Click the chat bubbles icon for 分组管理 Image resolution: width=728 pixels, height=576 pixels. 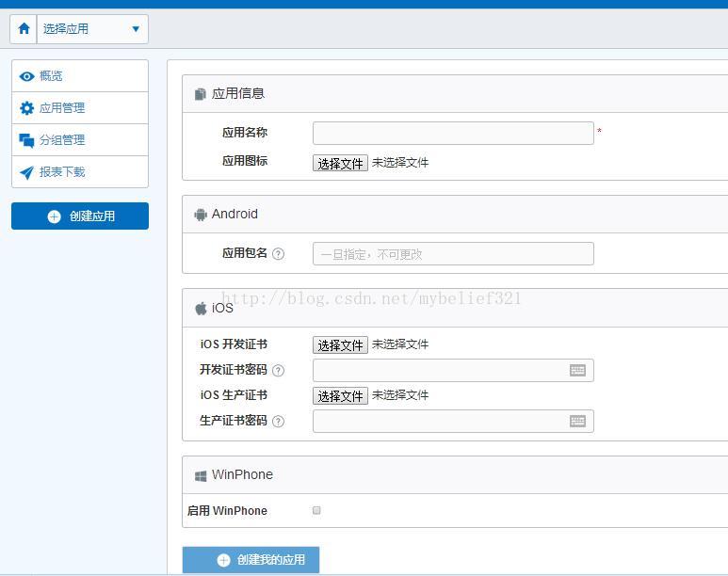(27, 140)
